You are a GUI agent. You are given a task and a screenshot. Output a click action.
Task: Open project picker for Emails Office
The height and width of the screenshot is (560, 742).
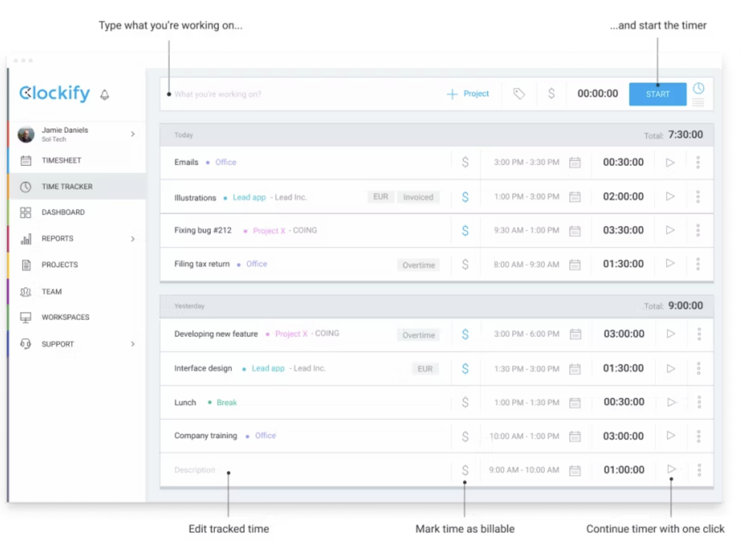click(225, 162)
